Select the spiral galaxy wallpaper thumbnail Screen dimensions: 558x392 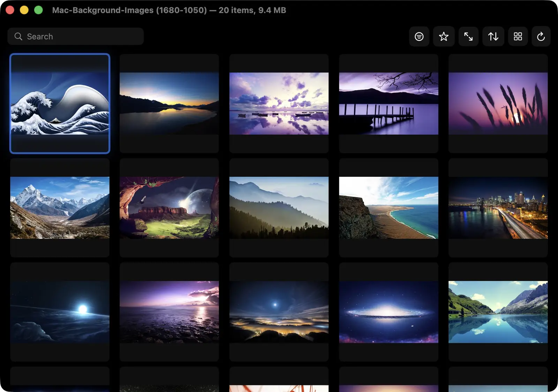[x=389, y=312]
